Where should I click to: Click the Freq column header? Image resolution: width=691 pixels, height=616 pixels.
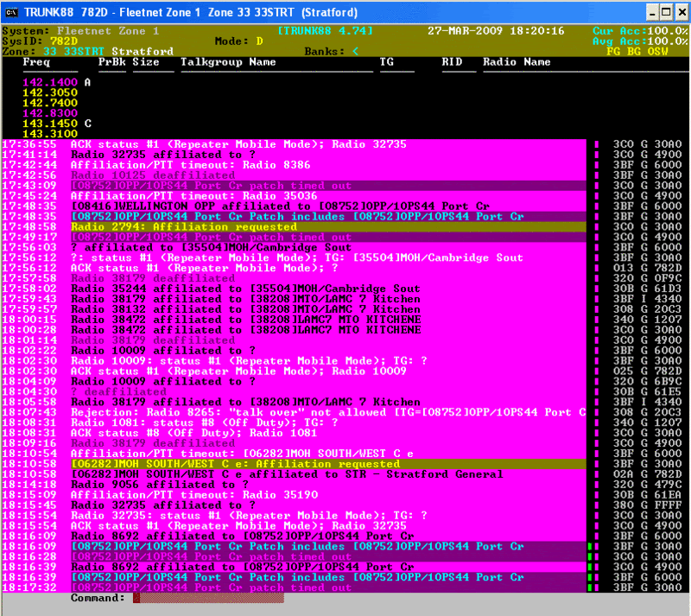click(x=36, y=62)
